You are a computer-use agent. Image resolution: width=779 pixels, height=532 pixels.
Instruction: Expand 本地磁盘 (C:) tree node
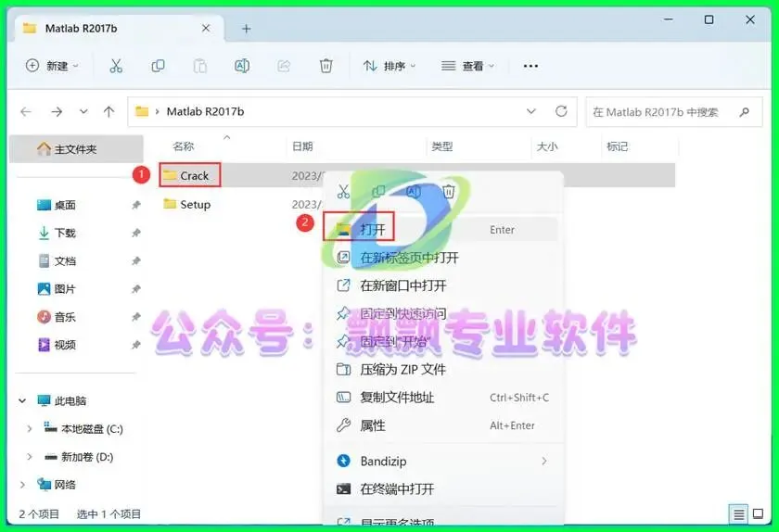point(30,429)
